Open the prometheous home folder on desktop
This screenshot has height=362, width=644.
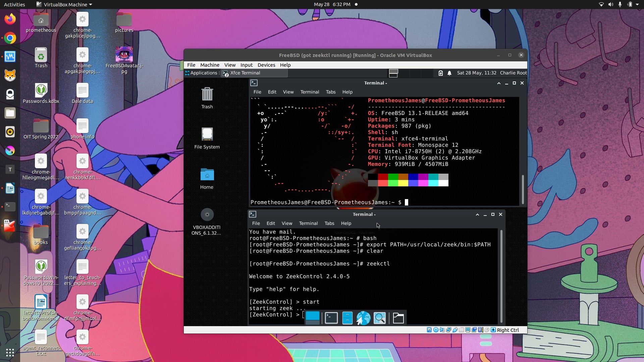[41, 22]
